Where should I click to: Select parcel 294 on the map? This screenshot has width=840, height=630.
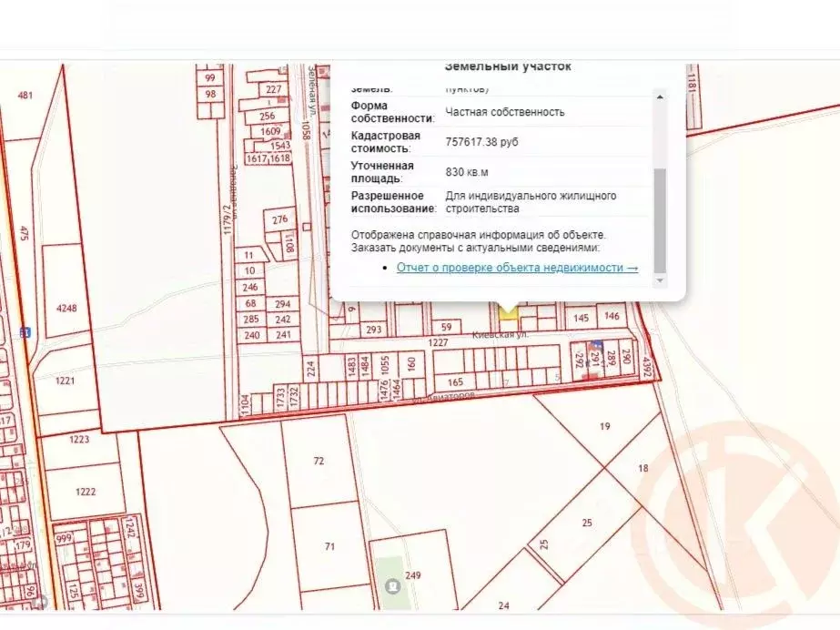pos(283,304)
